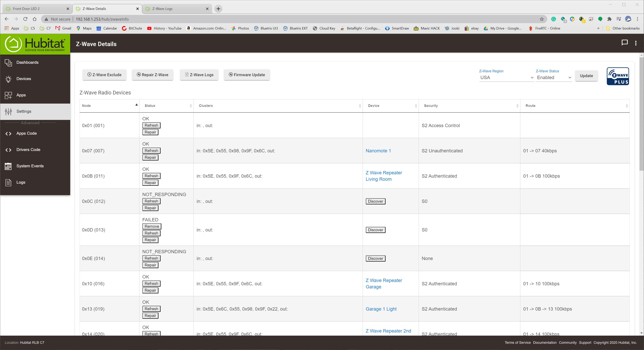Open Drivers Code in sidebar
The image size is (644, 350).
pyautogui.click(x=35, y=150)
